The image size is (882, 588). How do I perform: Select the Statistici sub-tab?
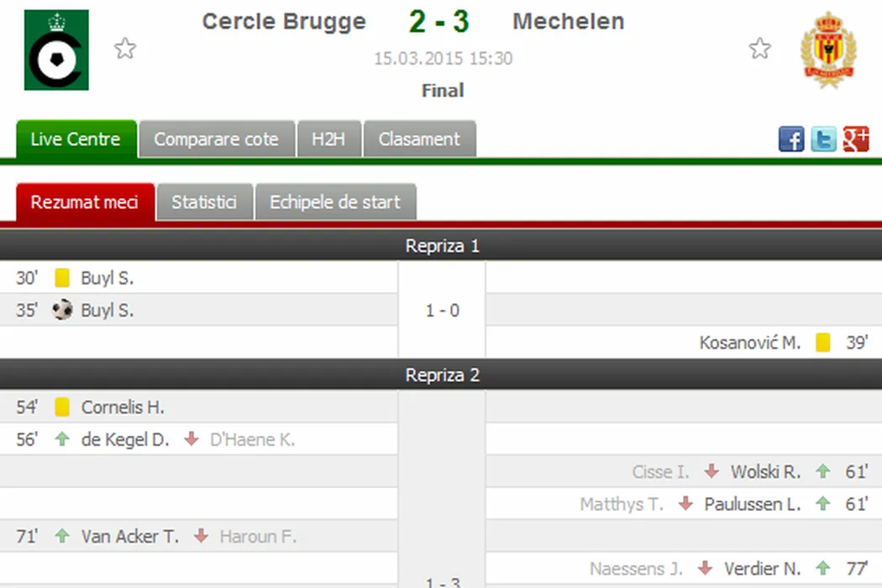click(204, 202)
